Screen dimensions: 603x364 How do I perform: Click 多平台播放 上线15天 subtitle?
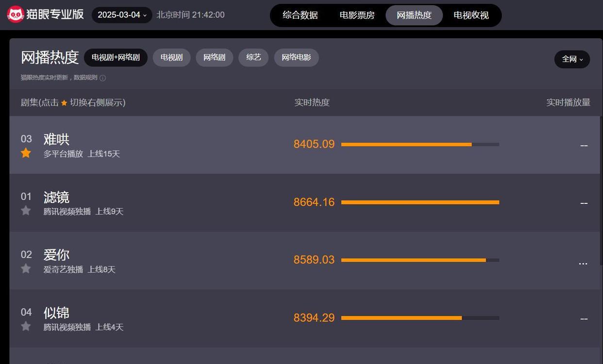tap(82, 154)
